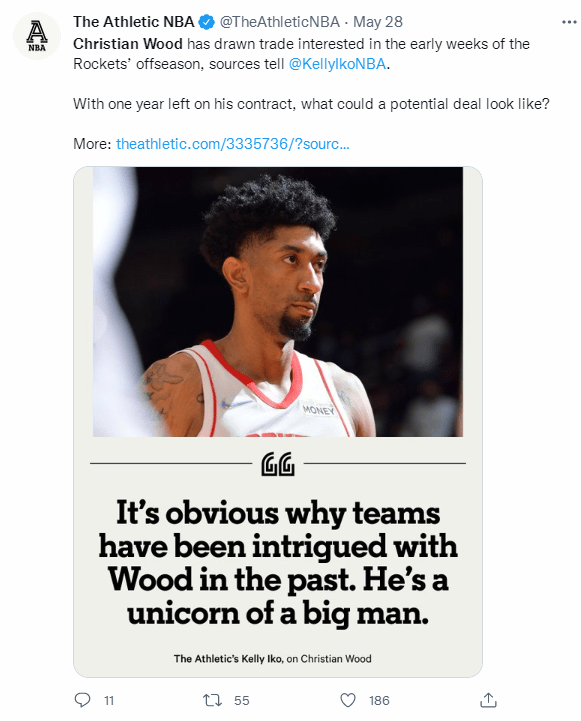Viewport: 581px width, 721px height.
Task: Open the Christian Wood photo
Action: click(x=278, y=302)
